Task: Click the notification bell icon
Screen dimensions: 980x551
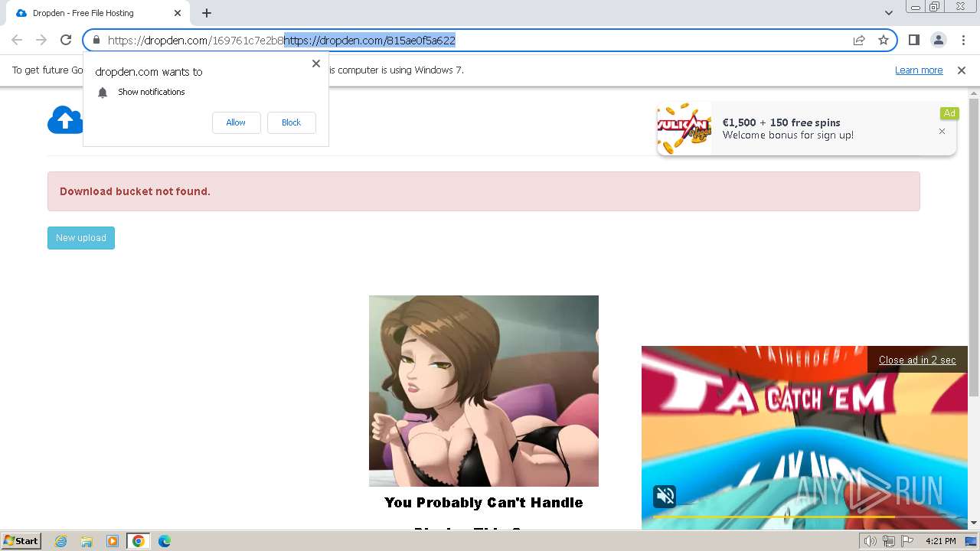Action: tap(103, 92)
